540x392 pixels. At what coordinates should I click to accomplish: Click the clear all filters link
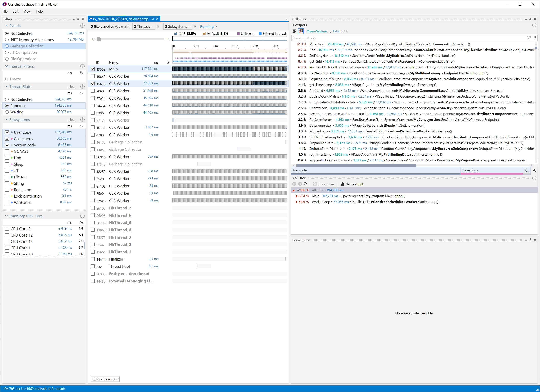click(x=122, y=26)
